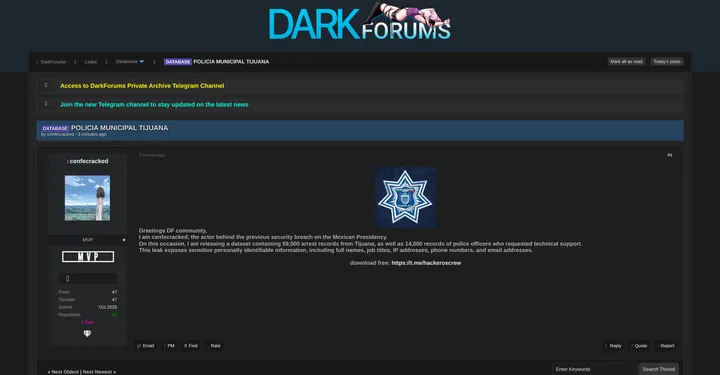
Task: Open the cenfecracked avatar image
Action: 87,198
